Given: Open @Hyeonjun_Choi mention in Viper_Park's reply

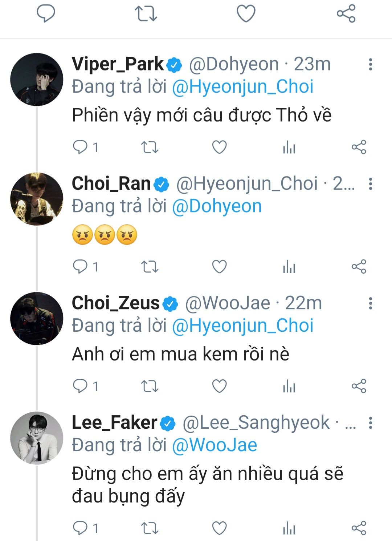Looking at the screenshot, I should 242,87.
